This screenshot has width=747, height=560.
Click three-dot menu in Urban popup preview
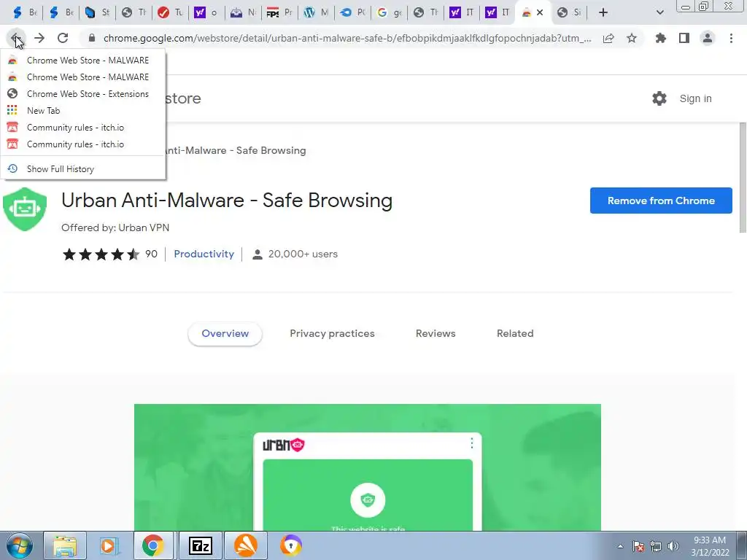pyautogui.click(x=472, y=443)
